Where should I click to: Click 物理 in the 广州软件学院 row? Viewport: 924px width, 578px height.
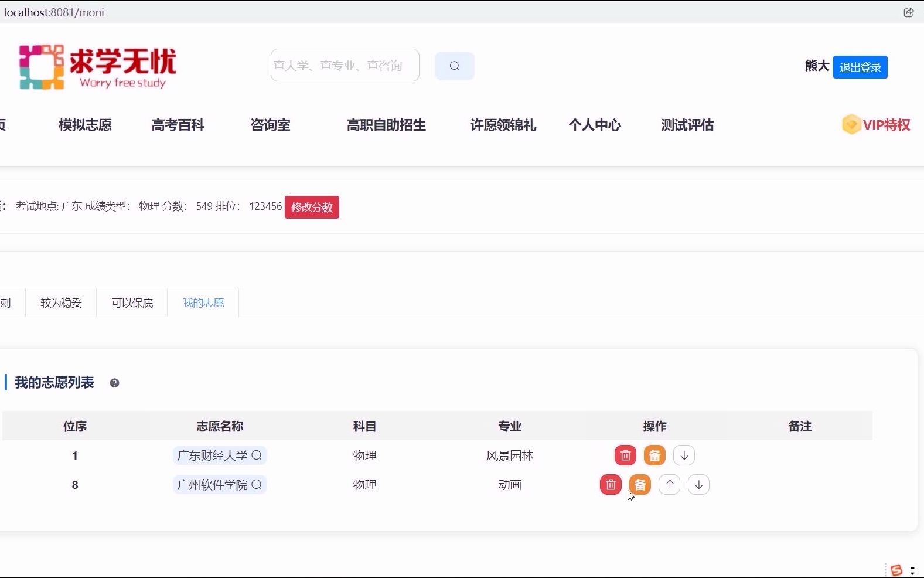coord(364,485)
